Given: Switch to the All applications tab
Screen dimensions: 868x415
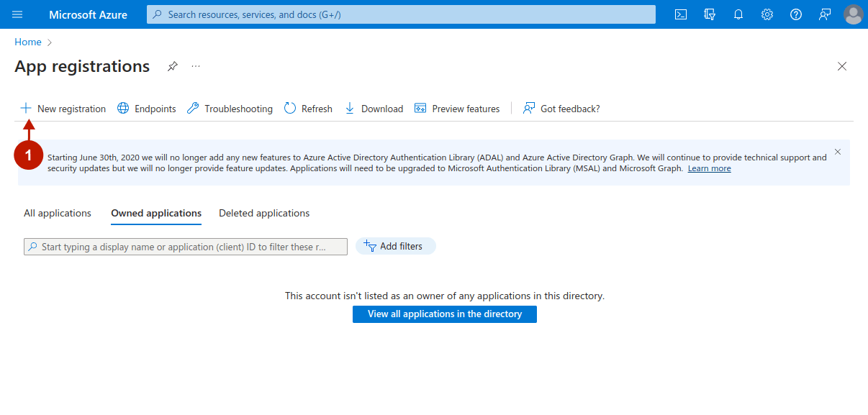Looking at the screenshot, I should pos(58,213).
